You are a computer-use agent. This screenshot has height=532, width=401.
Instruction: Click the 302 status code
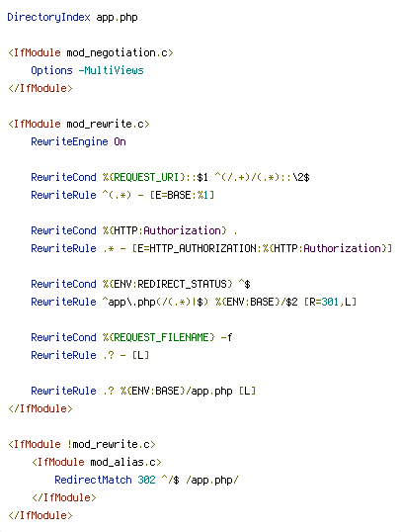[146, 480]
